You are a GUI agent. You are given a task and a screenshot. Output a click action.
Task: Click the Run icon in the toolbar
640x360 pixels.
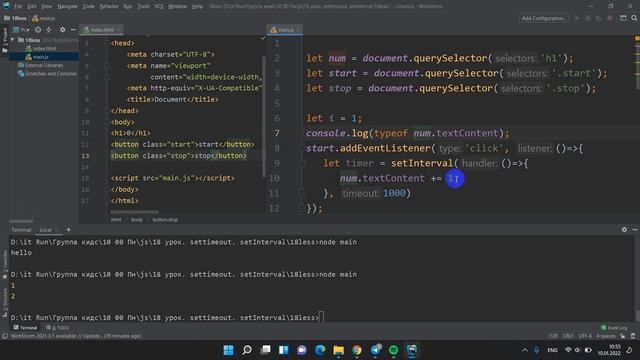point(577,18)
